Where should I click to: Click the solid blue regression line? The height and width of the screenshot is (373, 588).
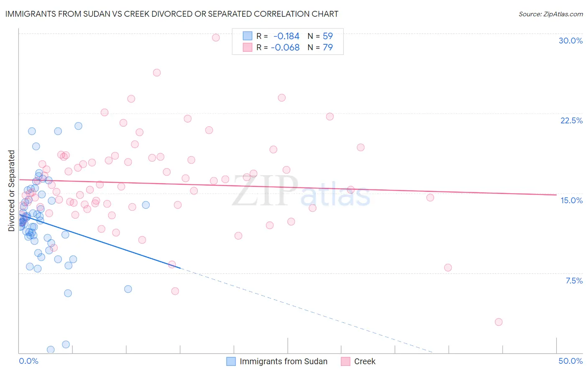click(100, 241)
